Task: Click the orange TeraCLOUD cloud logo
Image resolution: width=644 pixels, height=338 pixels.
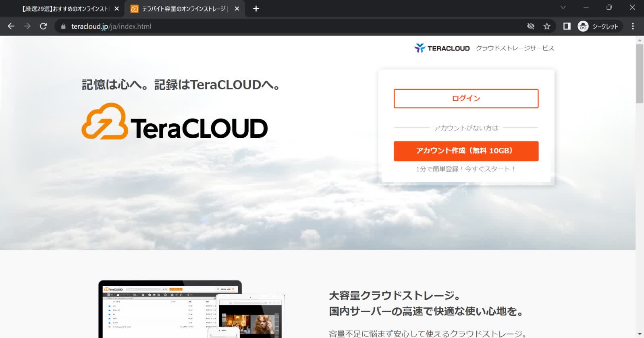Action: coord(175,121)
